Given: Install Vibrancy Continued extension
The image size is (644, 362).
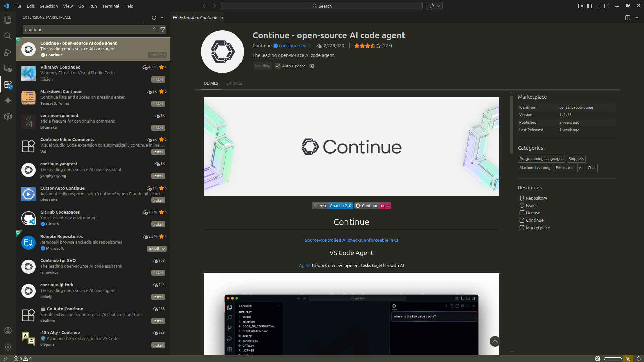Looking at the screenshot, I should click(x=158, y=80).
